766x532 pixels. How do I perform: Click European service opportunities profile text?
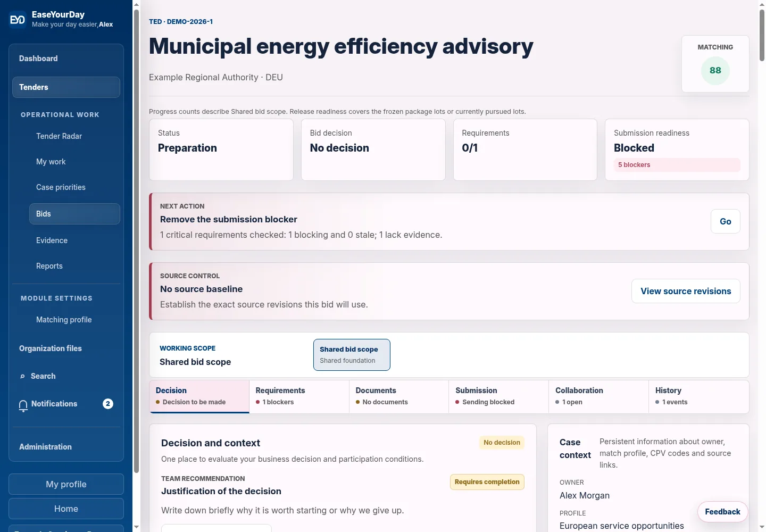pyautogui.click(x=622, y=526)
